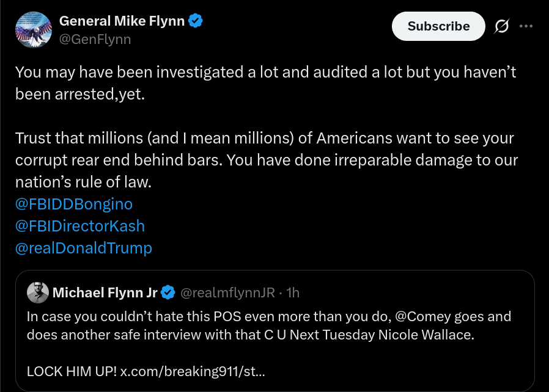Open the Grok explain-this-post icon
Viewport: 549px width, 392px height.
point(502,26)
